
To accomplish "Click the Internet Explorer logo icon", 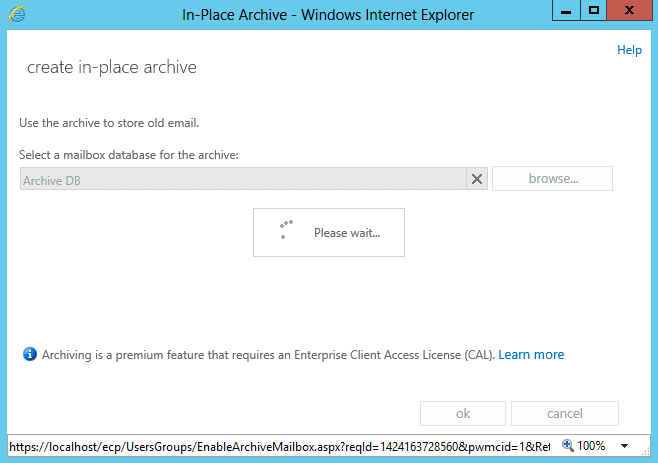I will 17,14.
